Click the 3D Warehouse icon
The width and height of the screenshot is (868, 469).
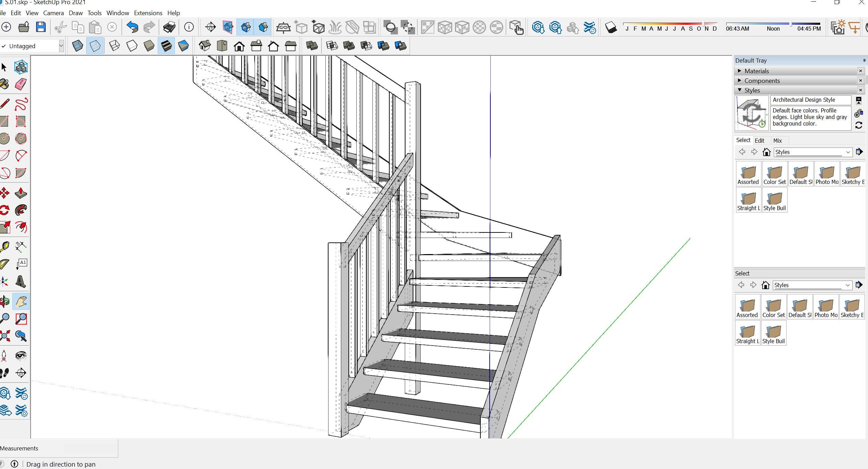click(x=538, y=27)
